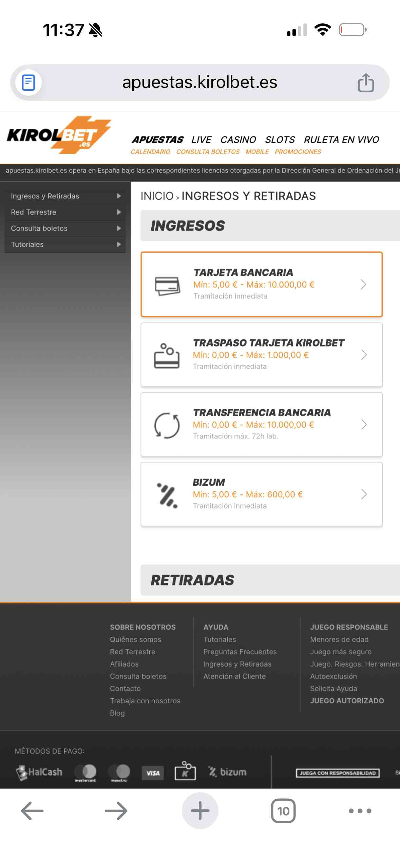The width and height of the screenshot is (400, 868).
Task: Open Transferencia Bancaria chevron arrow
Action: [364, 424]
